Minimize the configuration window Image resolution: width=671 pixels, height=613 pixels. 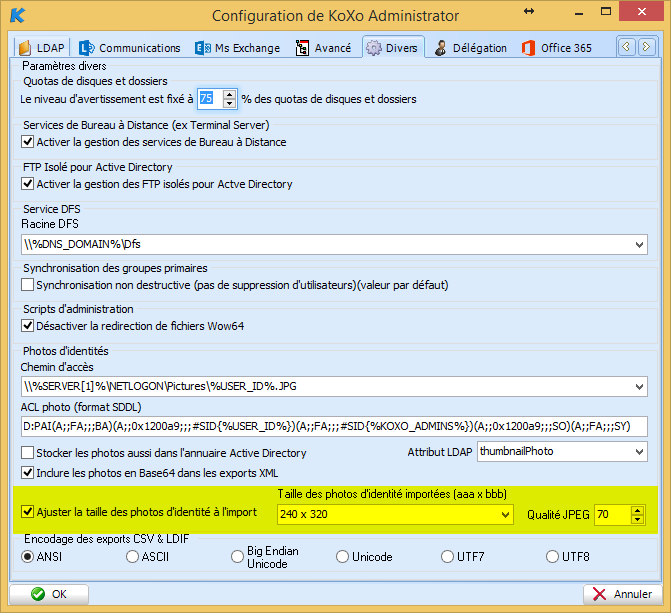pyautogui.click(x=579, y=12)
